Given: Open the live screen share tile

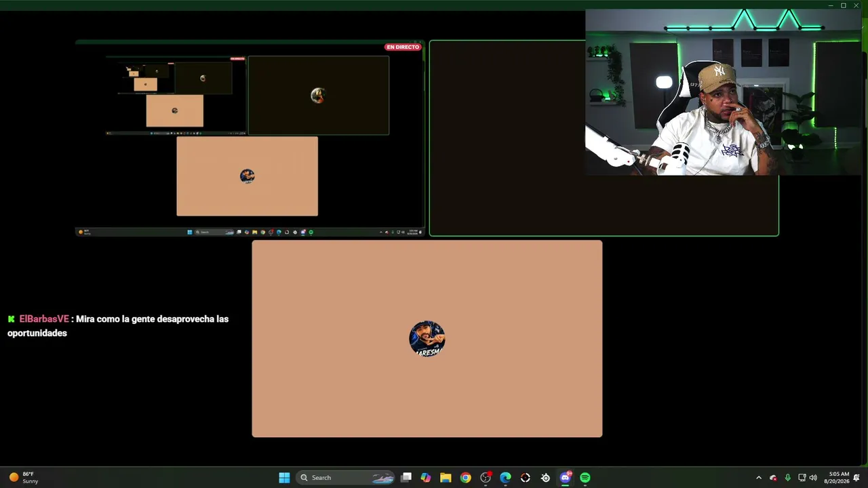Looking at the screenshot, I should tap(250, 138).
